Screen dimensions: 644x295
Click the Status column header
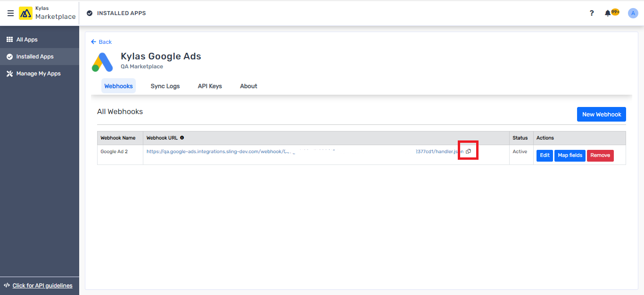click(x=520, y=138)
